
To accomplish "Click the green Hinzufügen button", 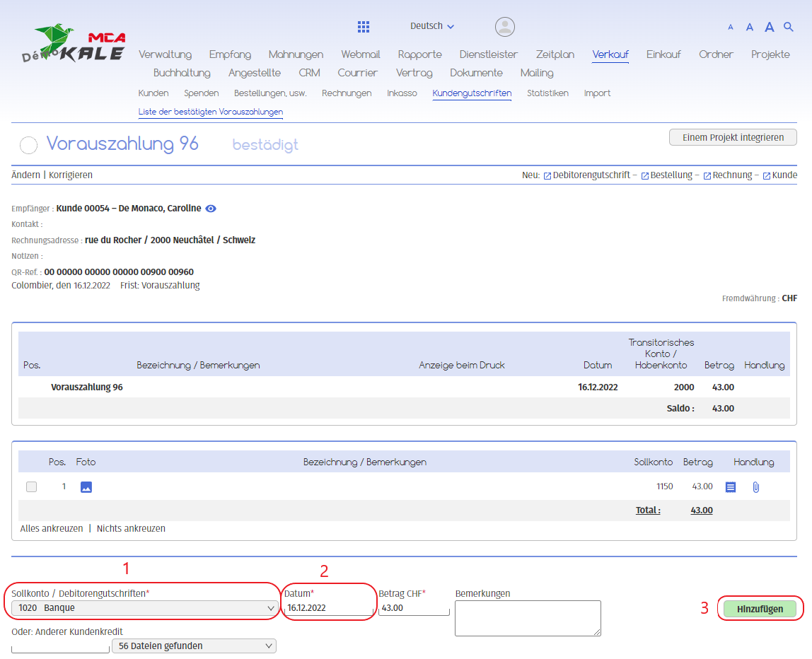I will 760,609.
